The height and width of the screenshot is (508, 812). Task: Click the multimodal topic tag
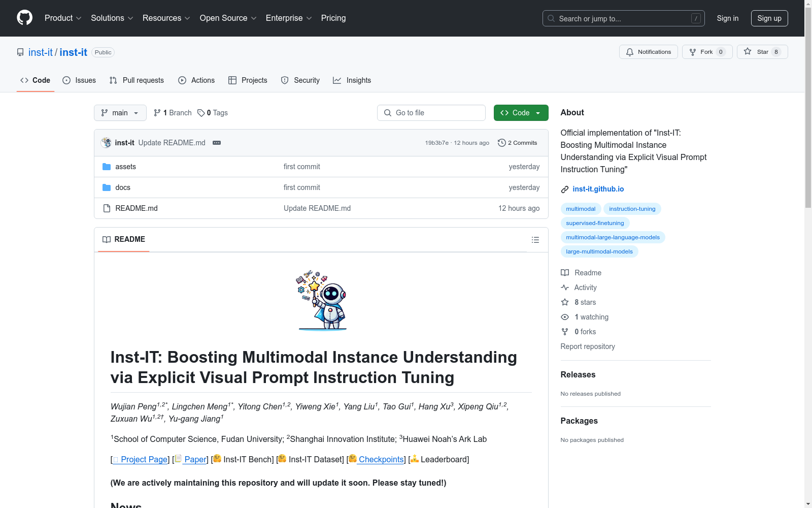(x=581, y=209)
